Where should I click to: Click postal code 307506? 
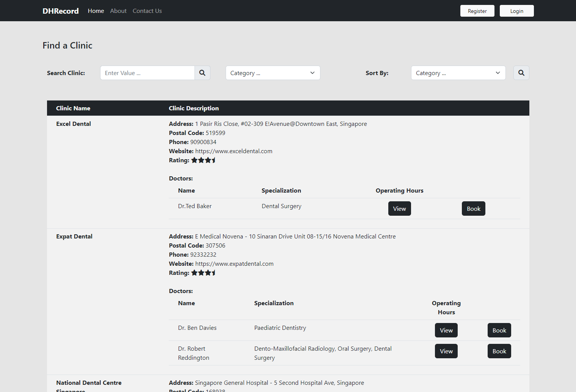coord(215,246)
